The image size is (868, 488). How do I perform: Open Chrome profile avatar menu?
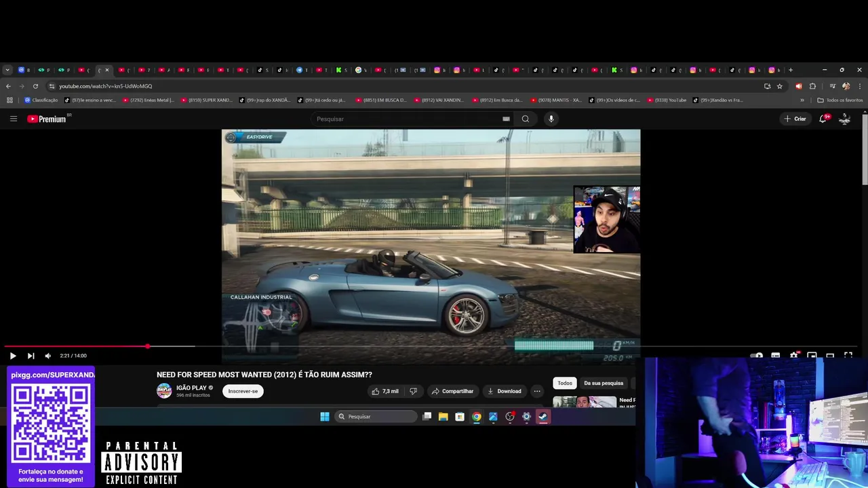tap(846, 86)
